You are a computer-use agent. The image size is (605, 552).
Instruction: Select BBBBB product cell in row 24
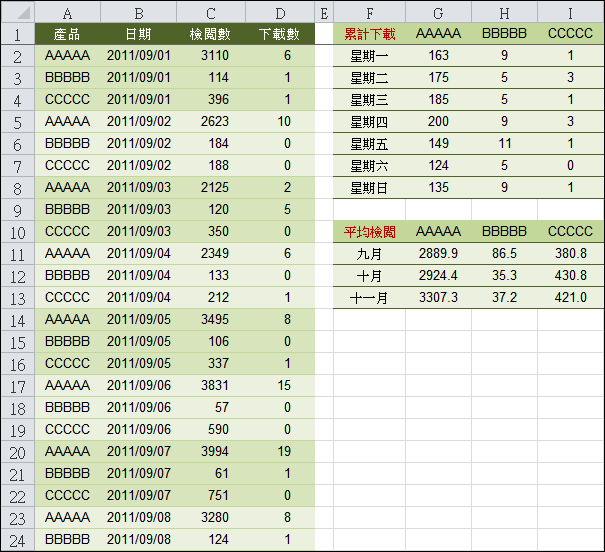(x=68, y=539)
